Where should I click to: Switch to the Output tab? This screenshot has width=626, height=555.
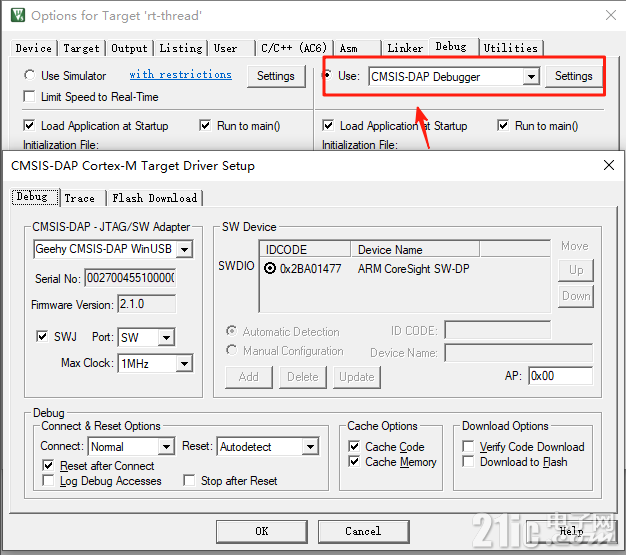tap(129, 48)
